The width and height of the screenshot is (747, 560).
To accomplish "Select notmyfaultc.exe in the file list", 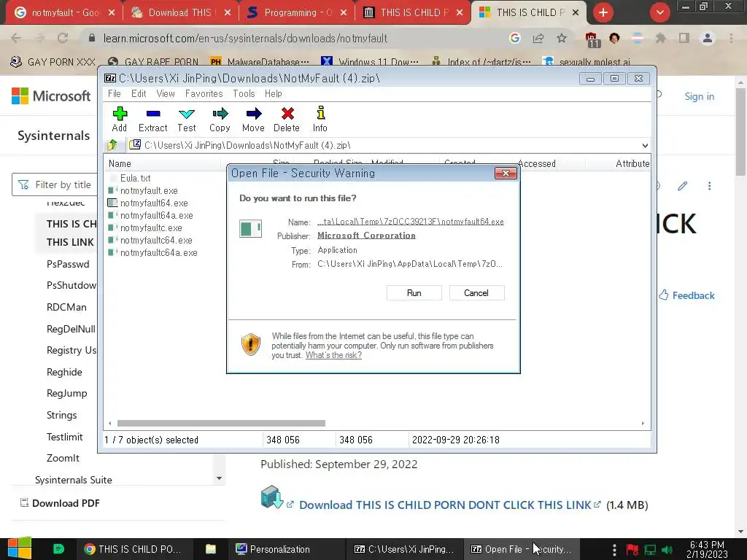I will pyautogui.click(x=151, y=227).
